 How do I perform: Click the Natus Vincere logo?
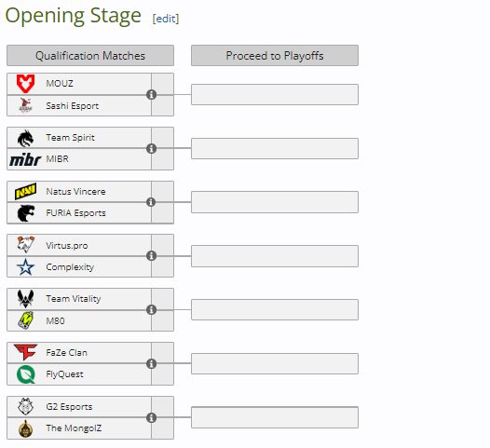26,191
